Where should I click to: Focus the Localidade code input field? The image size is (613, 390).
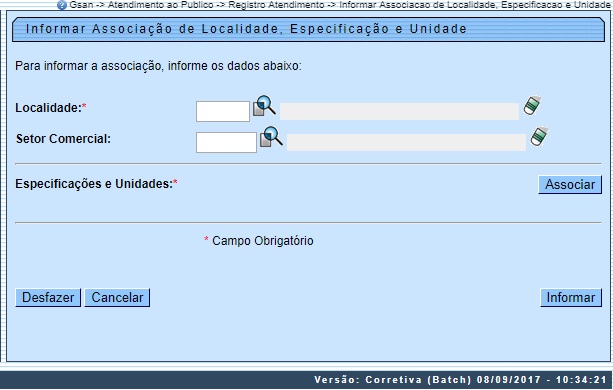(x=223, y=111)
